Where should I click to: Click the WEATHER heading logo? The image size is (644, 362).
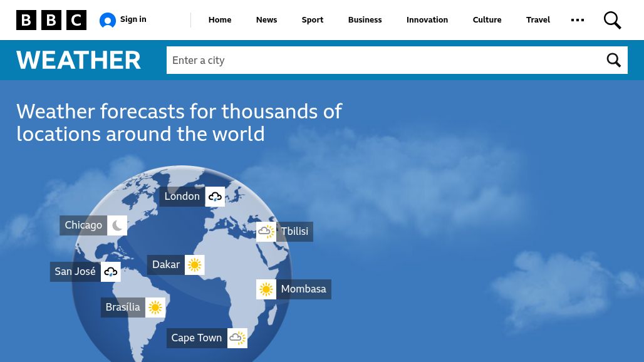coord(79,60)
